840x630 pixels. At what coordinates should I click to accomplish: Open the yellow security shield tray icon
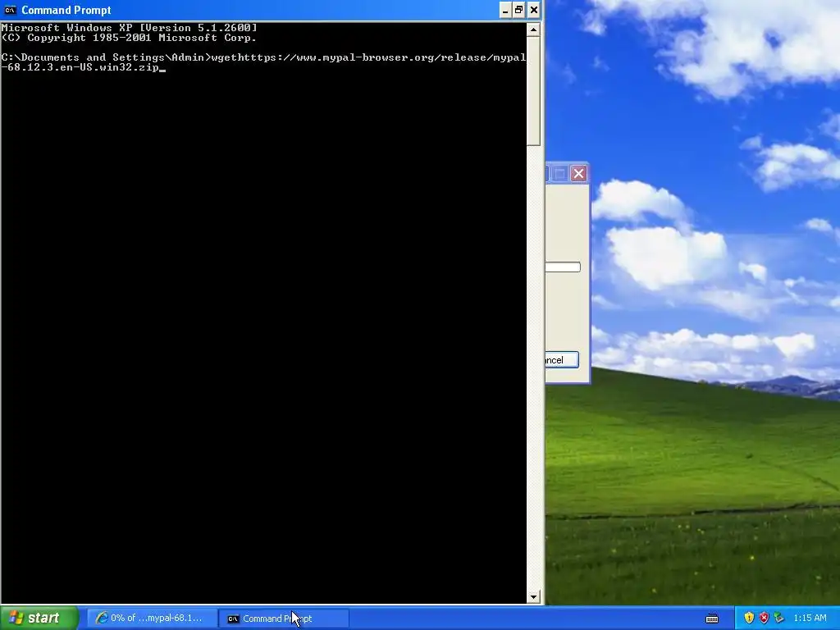point(749,619)
